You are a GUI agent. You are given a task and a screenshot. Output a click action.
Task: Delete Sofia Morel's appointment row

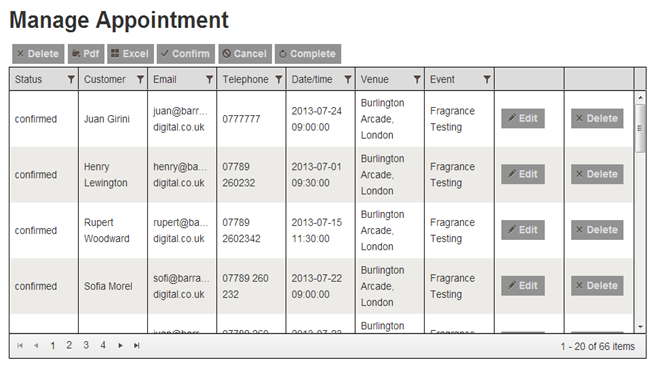pos(597,286)
